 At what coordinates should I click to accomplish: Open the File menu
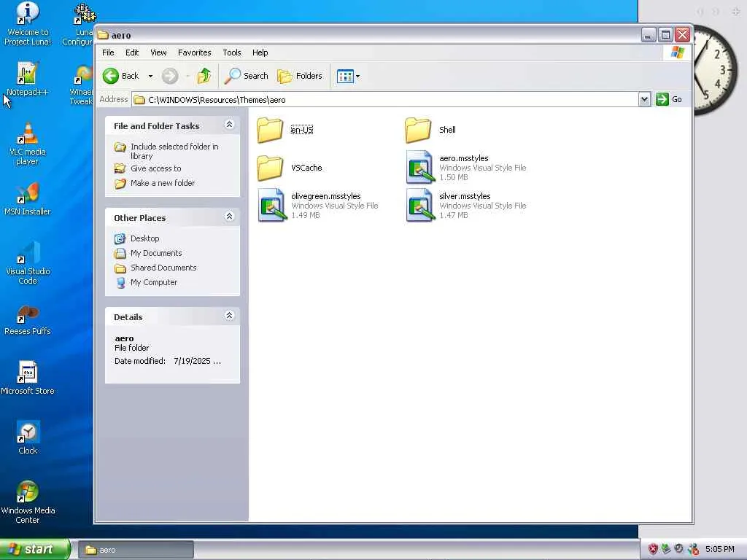108,52
